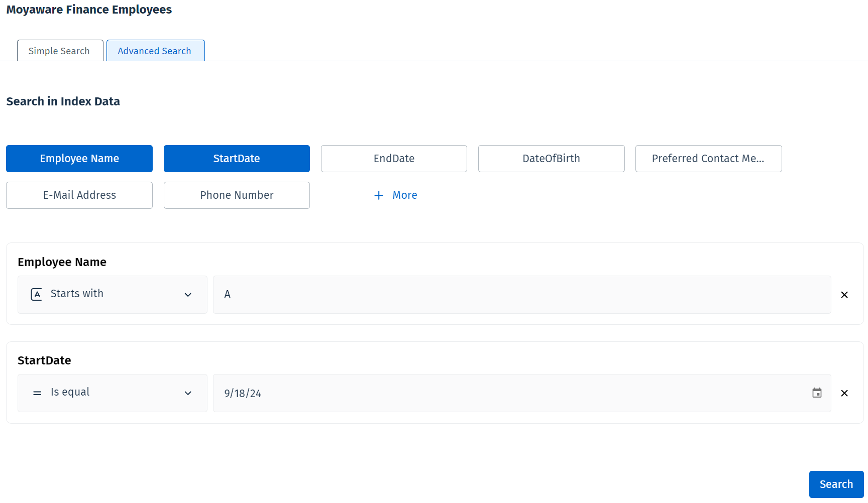Switch to the Simple Search tab
The width and height of the screenshot is (868, 503).
pos(60,51)
